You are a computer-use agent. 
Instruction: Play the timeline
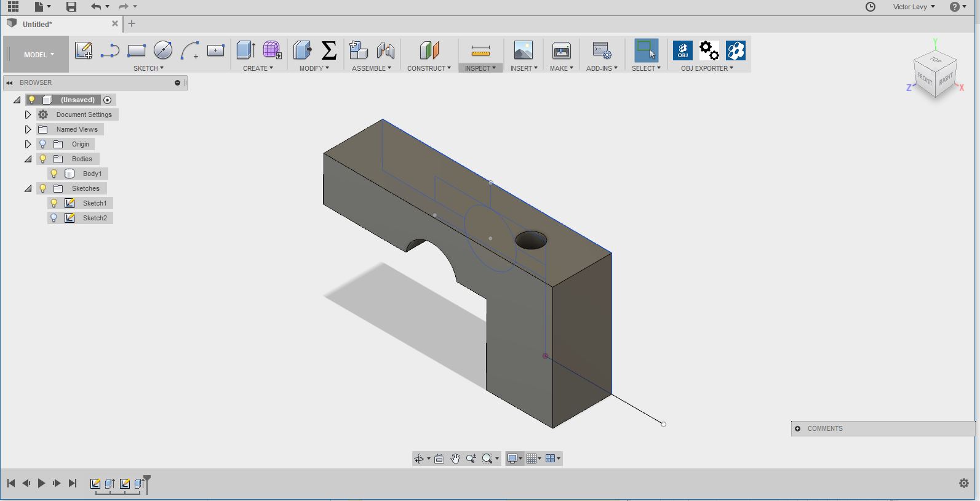(x=41, y=483)
